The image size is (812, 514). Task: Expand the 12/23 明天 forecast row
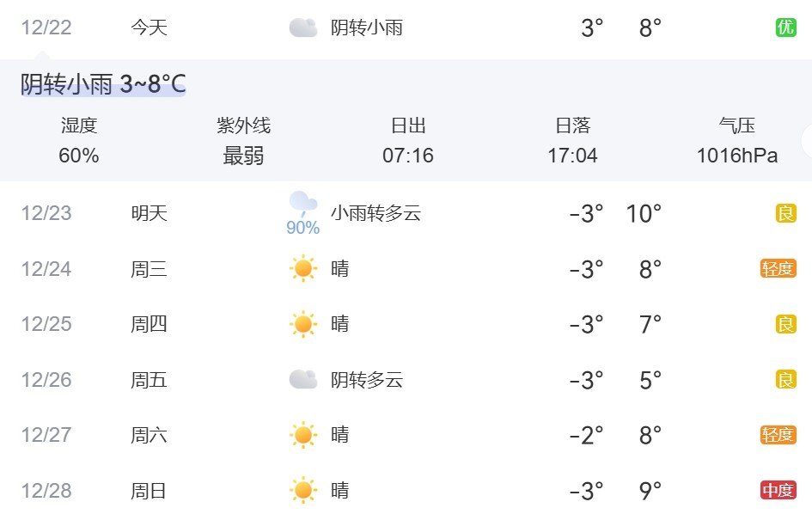pyautogui.click(x=149, y=213)
